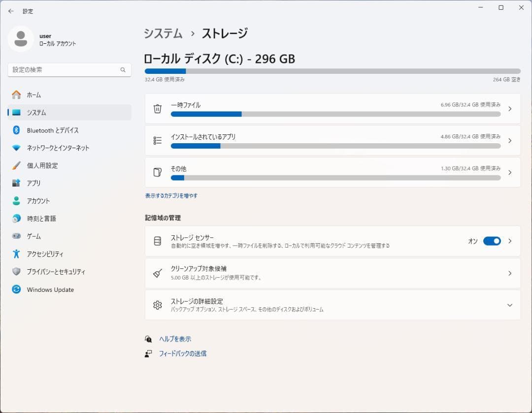The height and width of the screenshot is (413, 532).
Task: Click 表示するカテゴリを増やす link
Action: pos(170,195)
